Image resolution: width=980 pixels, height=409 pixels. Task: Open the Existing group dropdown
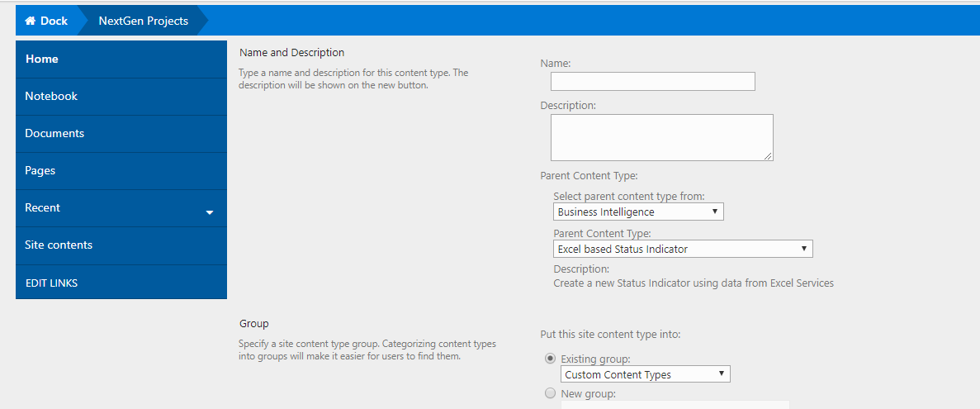646,374
